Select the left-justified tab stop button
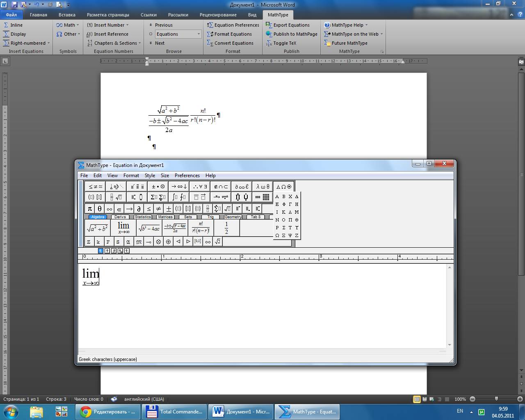The width and height of the screenshot is (525, 420). (100, 251)
